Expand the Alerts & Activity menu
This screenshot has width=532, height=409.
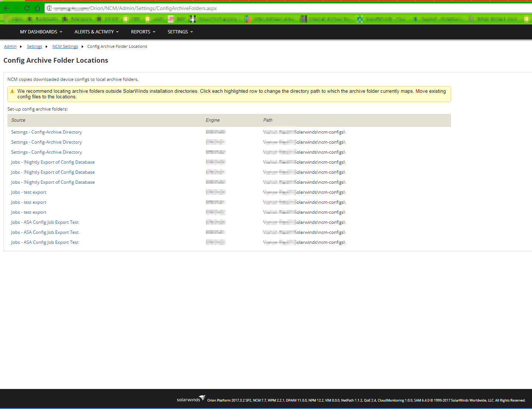pos(97,32)
